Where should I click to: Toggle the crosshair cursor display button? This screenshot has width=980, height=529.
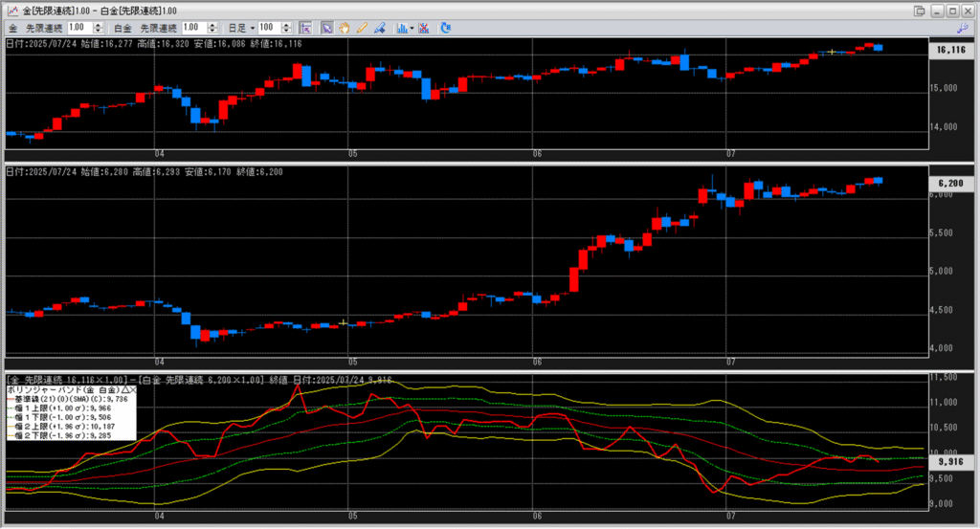tap(305, 28)
